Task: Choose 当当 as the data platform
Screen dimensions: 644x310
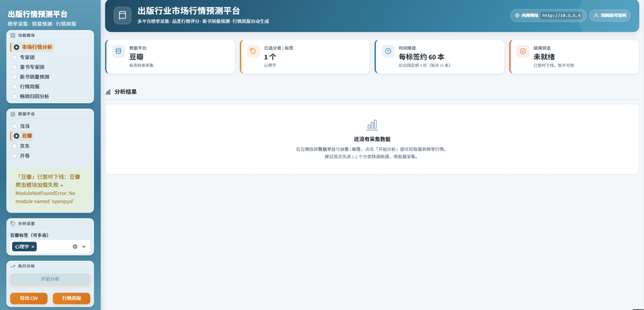Action: [x=21, y=126]
